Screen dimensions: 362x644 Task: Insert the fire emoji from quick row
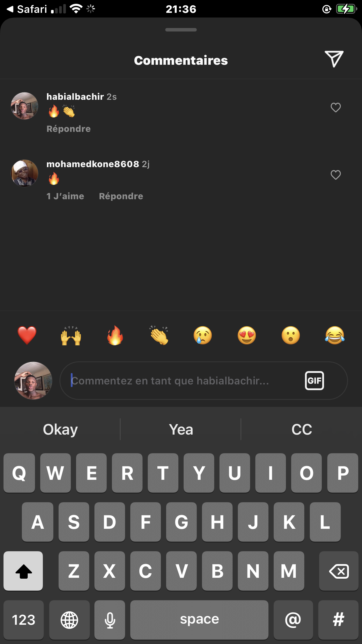tap(115, 335)
